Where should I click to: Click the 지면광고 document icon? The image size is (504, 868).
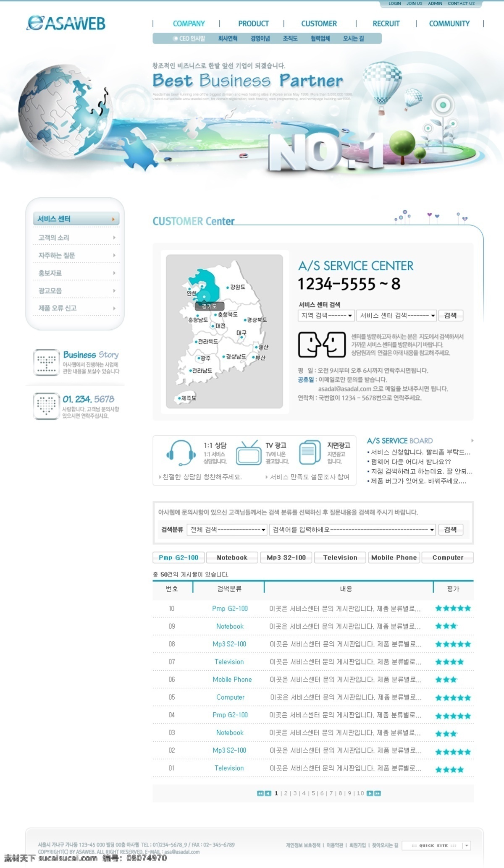[x=310, y=452]
